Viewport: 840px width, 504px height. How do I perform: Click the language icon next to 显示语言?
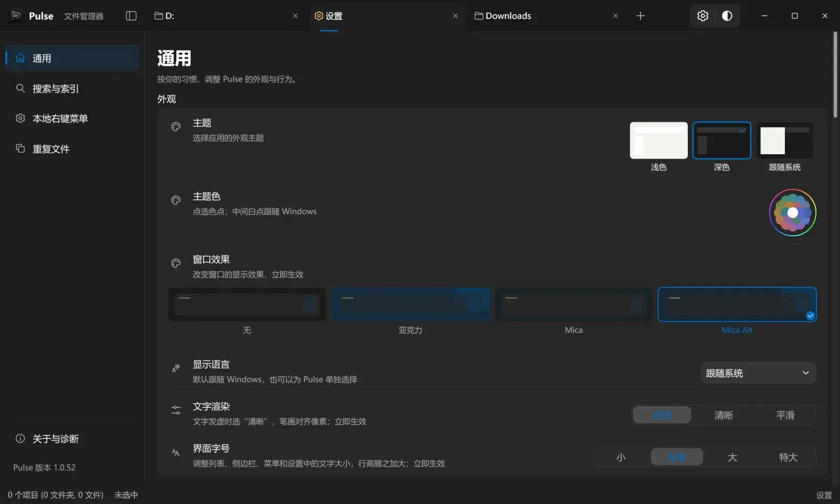pyautogui.click(x=176, y=368)
